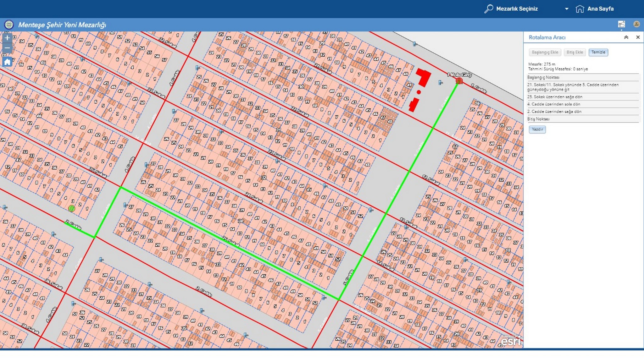Clear the route with Temizle

tap(598, 52)
